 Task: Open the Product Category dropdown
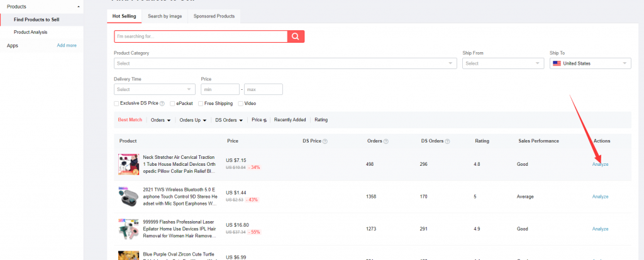(x=285, y=63)
